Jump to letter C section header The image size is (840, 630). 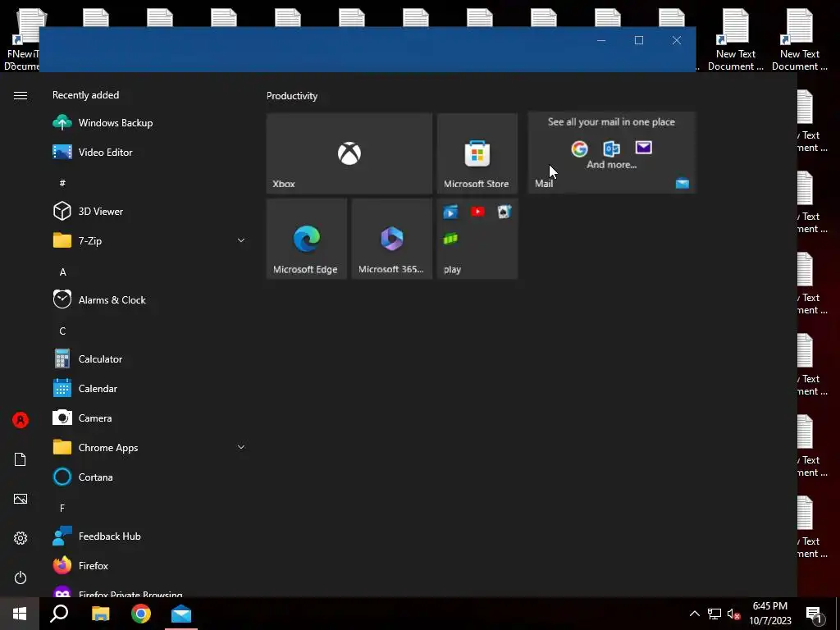(62, 331)
